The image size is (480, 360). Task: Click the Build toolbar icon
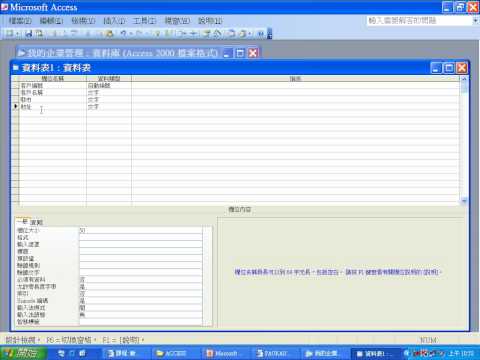click(x=217, y=33)
